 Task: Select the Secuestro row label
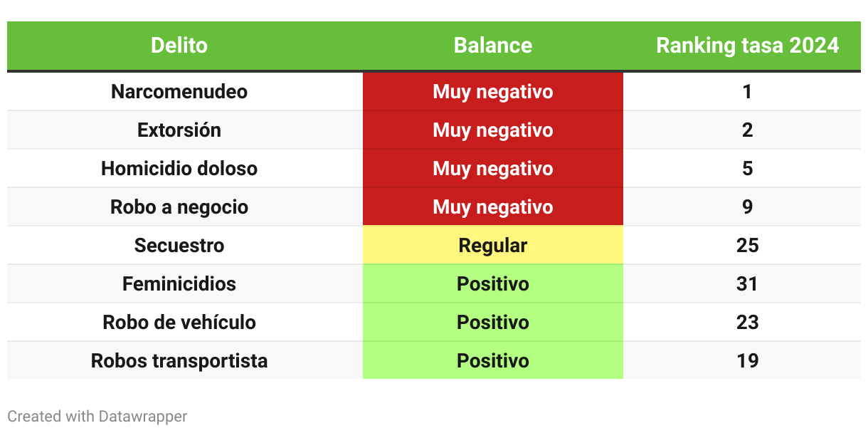(x=179, y=246)
